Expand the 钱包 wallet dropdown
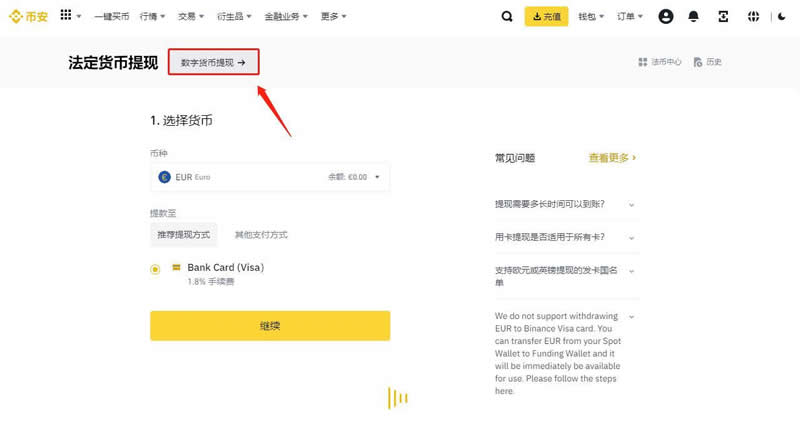 coord(591,16)
